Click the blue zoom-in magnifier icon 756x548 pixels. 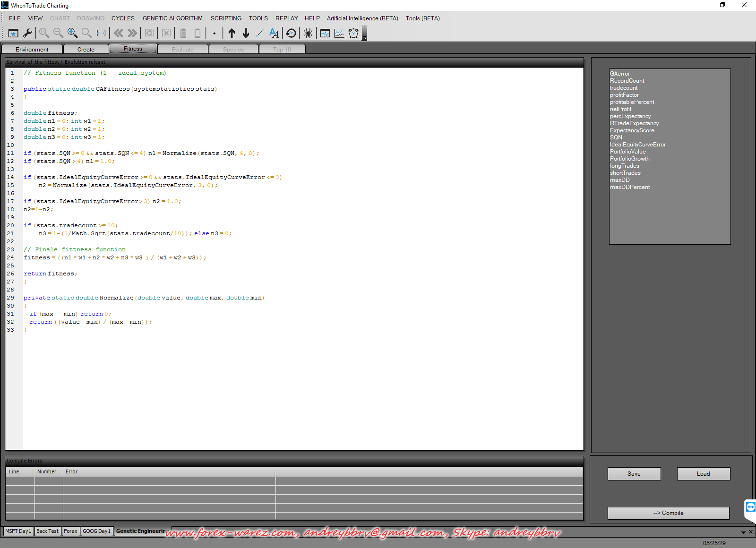tap(72, 33)
